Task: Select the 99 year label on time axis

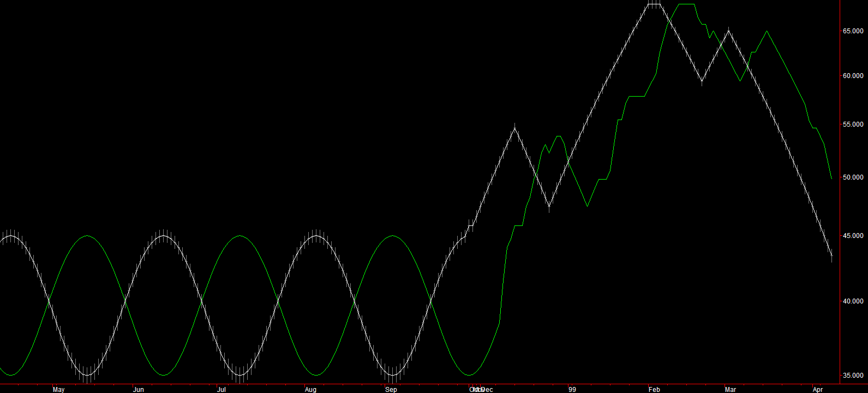Action: (572, 389)
